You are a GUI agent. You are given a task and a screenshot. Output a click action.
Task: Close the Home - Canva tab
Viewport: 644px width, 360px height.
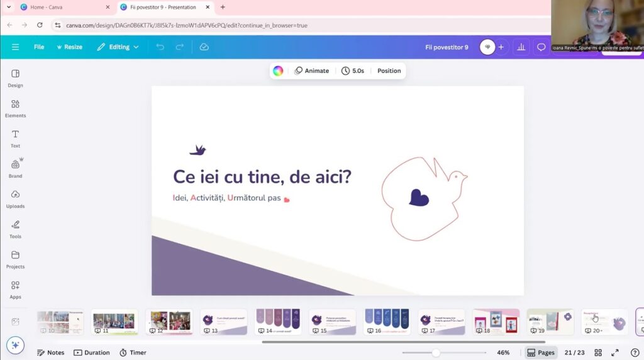[108, 7]
